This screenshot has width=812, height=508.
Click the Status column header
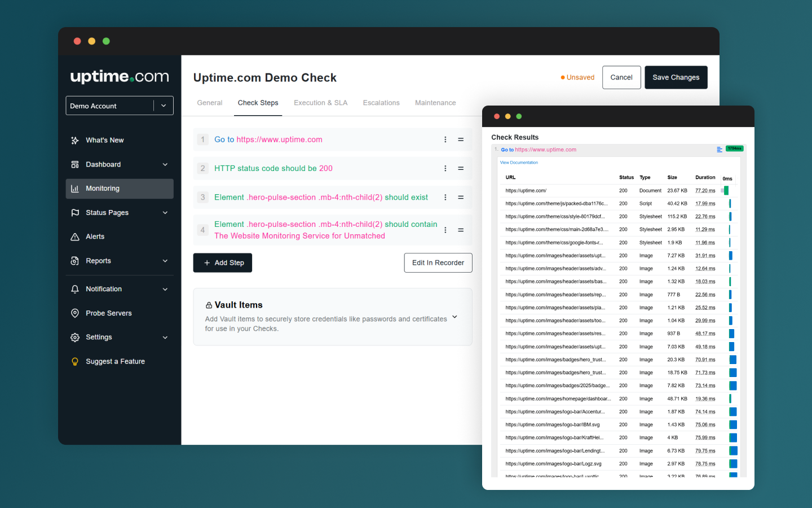point(626,177)
